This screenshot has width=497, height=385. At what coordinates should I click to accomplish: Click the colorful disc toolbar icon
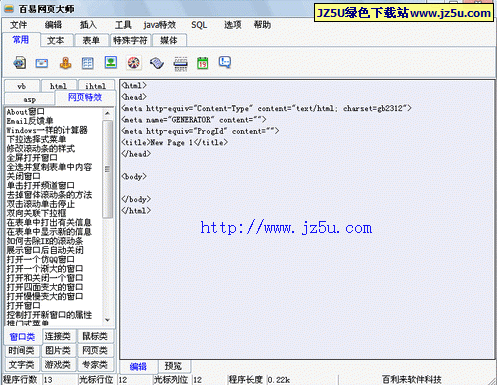click(x=134, y=63)
